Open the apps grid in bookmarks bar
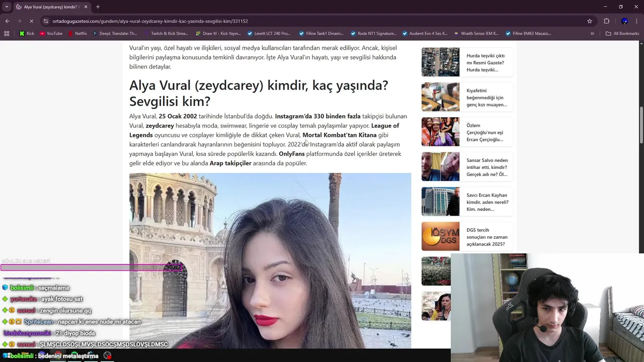Screen dimensions: 644x362 [x=7, y=34]
